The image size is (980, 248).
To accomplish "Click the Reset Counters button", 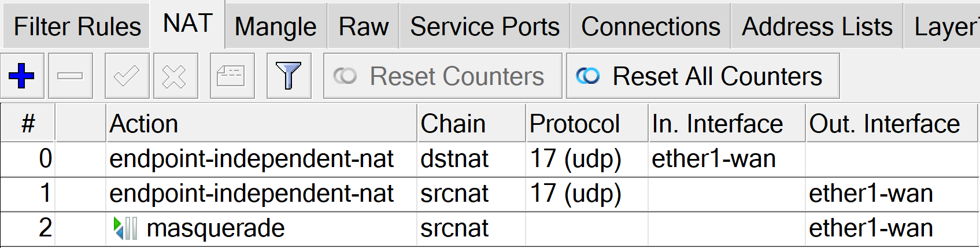I will click(x=442, y=76).
